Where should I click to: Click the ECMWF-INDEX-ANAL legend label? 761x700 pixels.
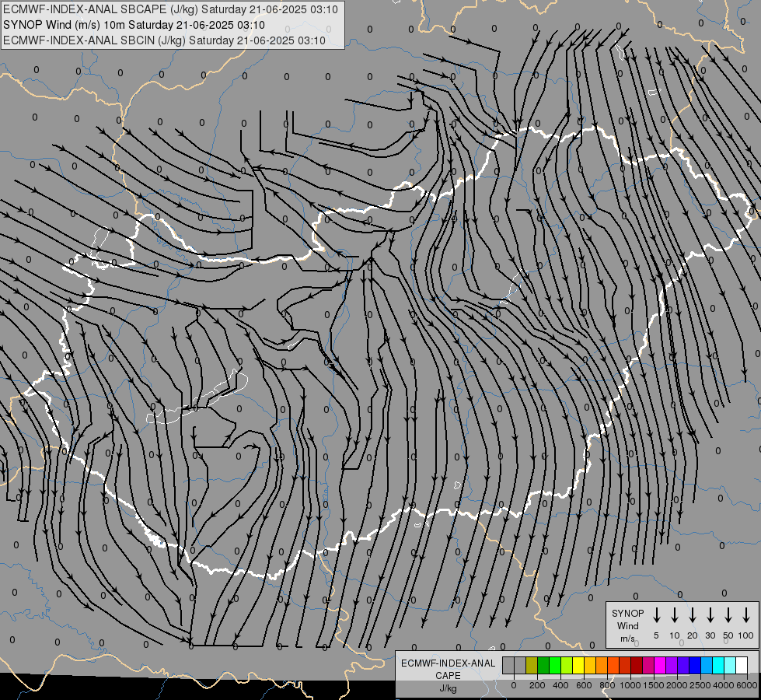pyautogui.click(x=448, y=663)
